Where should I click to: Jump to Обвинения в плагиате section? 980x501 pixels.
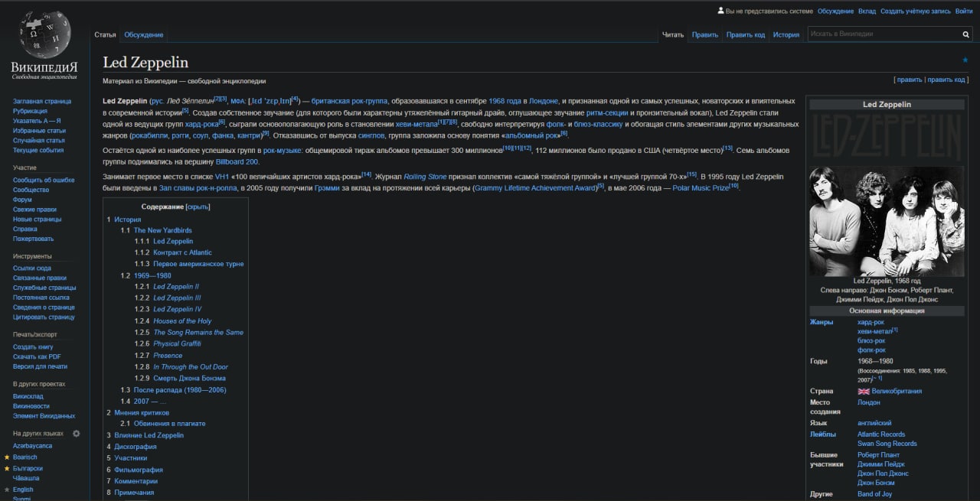tap(170, 423)
